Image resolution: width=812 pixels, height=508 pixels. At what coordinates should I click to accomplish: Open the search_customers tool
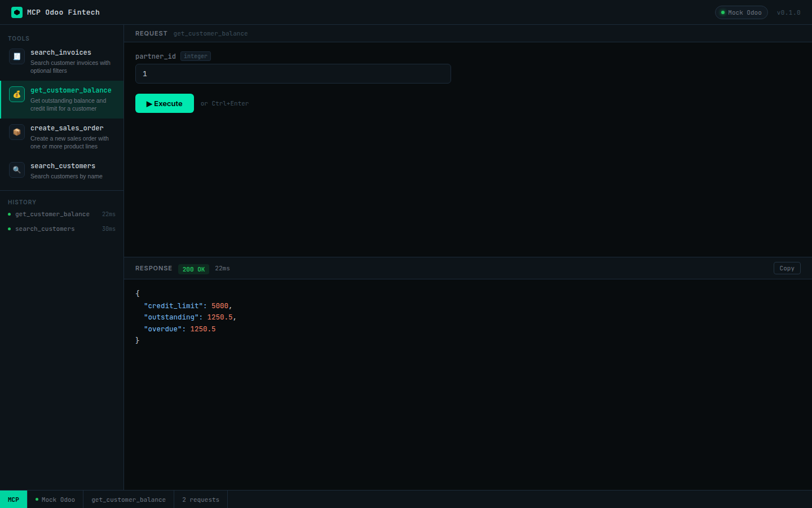point(62,171)
